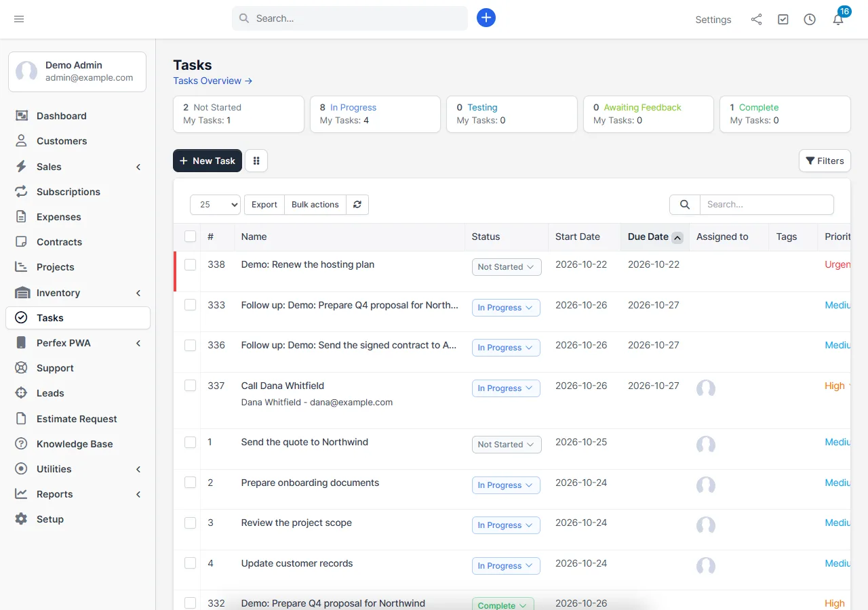Toggle the hamburger sidebar menu
Image resolution: width=868 pixels, height=610 pixels.
coord(19,19)
